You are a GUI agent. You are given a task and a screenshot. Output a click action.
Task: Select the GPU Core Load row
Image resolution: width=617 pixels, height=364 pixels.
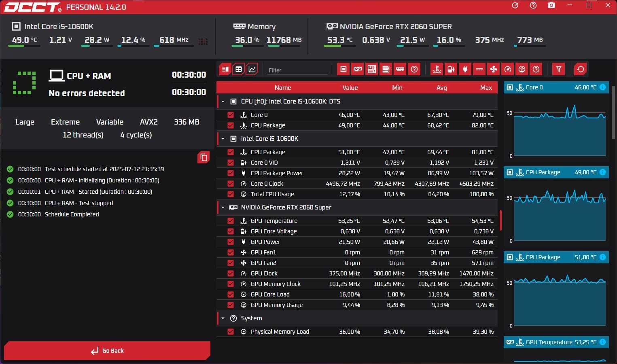pos(357,294)
